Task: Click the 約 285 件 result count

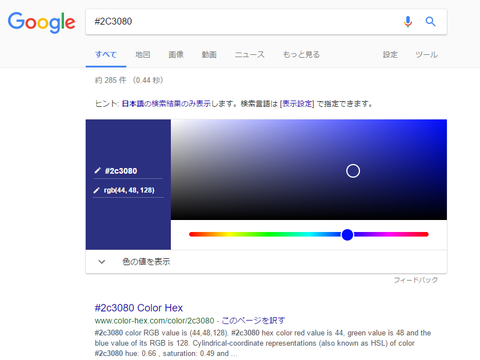Action: click(111, 80)
